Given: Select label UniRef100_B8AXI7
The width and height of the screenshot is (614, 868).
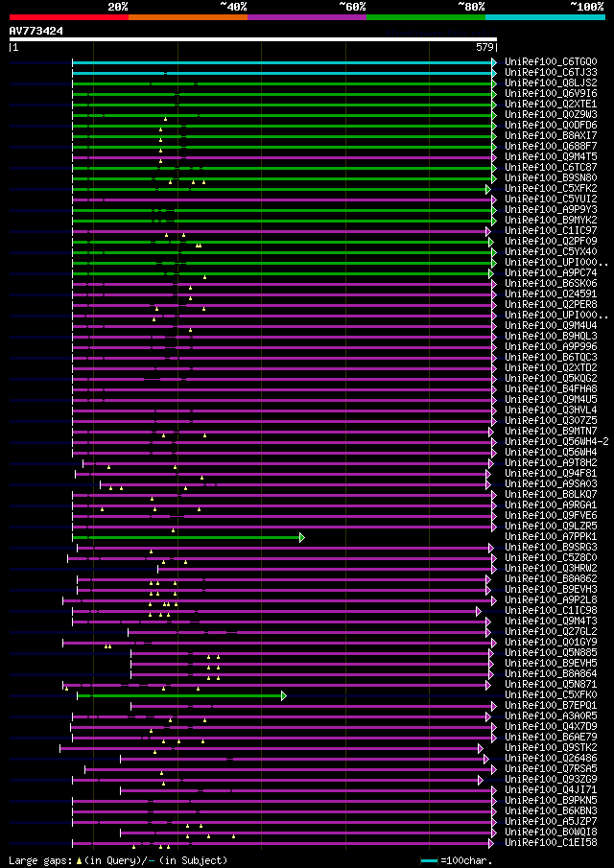Looking at the screenshot, I should 551,135.
